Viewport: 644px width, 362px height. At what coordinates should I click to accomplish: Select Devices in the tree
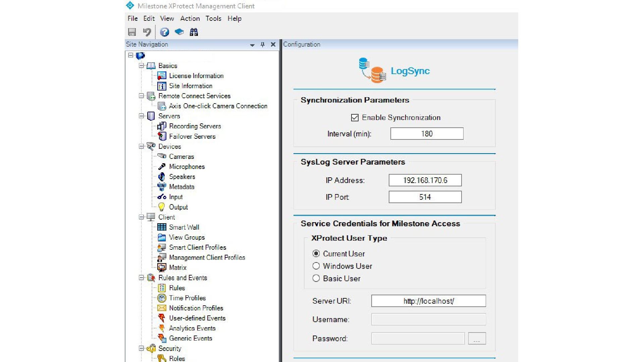tap(170, 146)
